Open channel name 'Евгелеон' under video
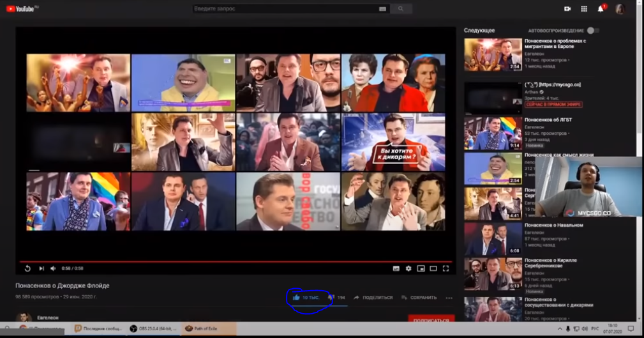This screenshot has width=644, height=338. coord(48,318)
